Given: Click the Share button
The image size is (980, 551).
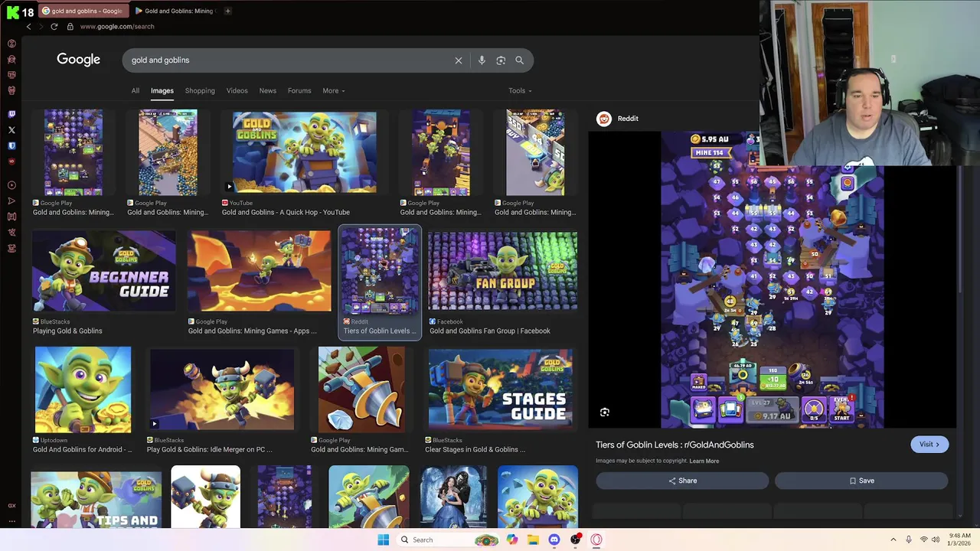Looking at the screenshot, I should pos(682,481).
